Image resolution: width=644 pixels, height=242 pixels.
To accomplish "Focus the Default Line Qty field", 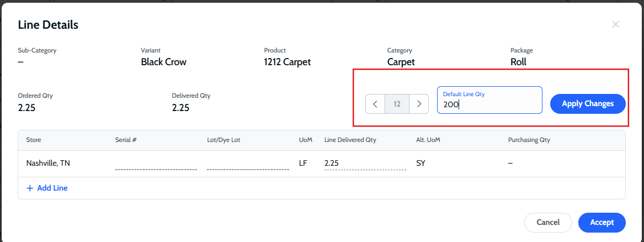I will (489, 103).
